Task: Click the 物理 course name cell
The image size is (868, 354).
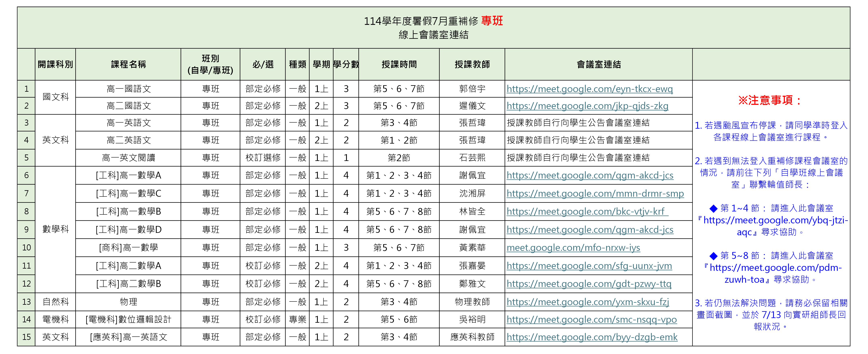Action: pos(128,302)
